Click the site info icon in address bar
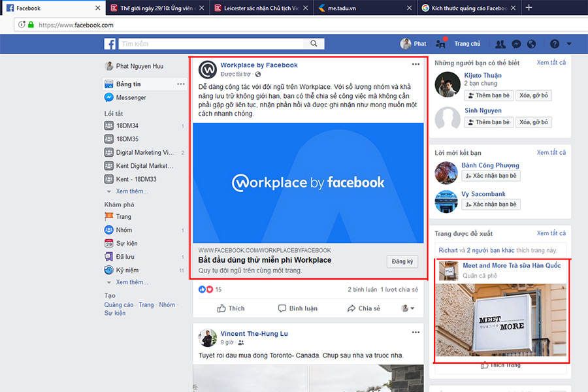Viewport: 588px width, 392px height. tap(22, 25)
